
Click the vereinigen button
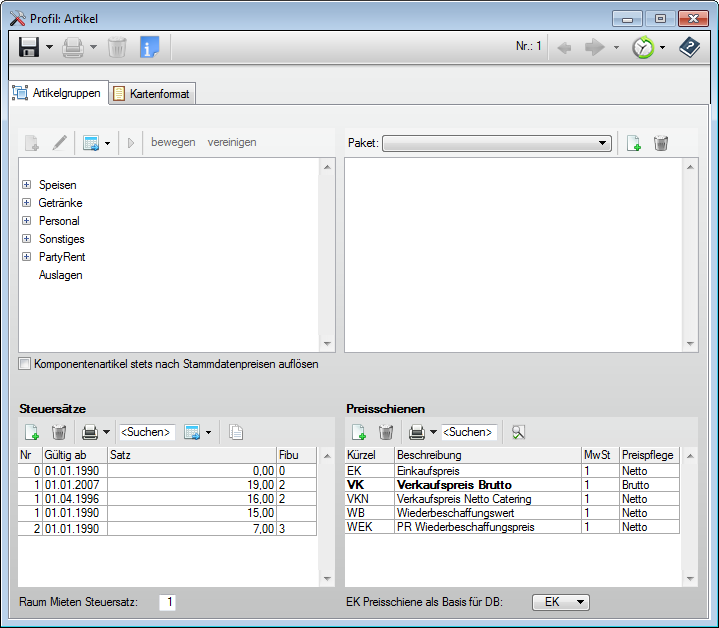click(232, 142)
